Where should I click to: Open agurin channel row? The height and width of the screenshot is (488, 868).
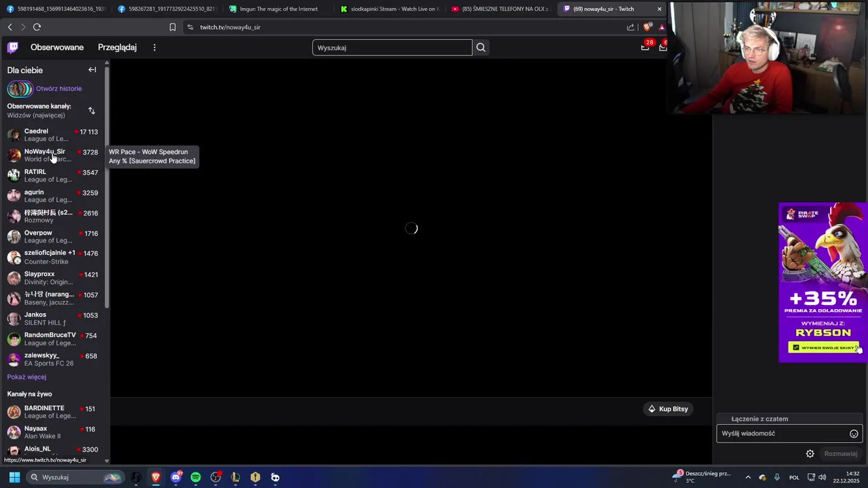point(54,196)
